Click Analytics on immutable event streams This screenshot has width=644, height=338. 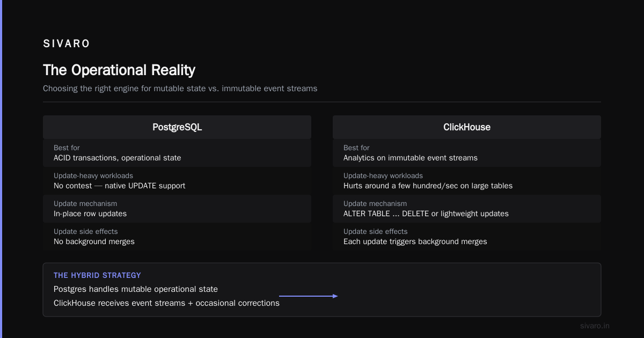[411, 158]
